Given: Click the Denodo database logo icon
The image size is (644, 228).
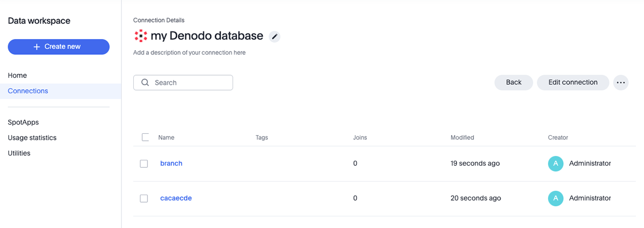Looking at the screenshot, I should (141, 36).
